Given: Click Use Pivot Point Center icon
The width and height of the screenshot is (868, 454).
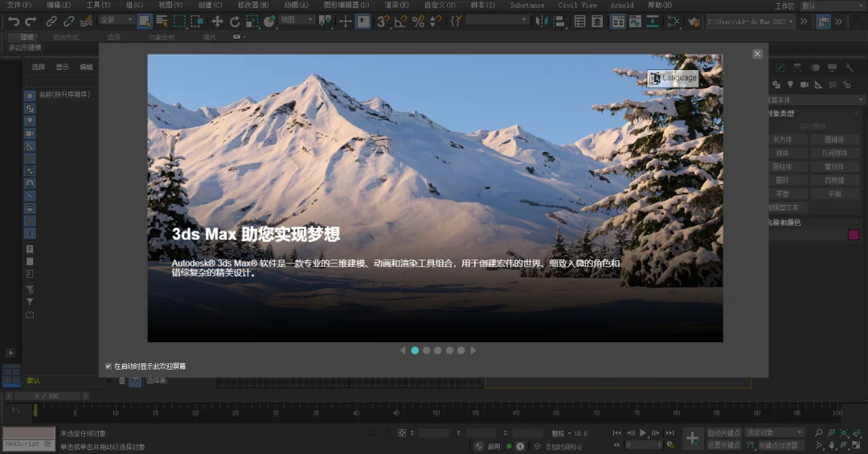Looking at the screenshot, I should click(325, 22).
